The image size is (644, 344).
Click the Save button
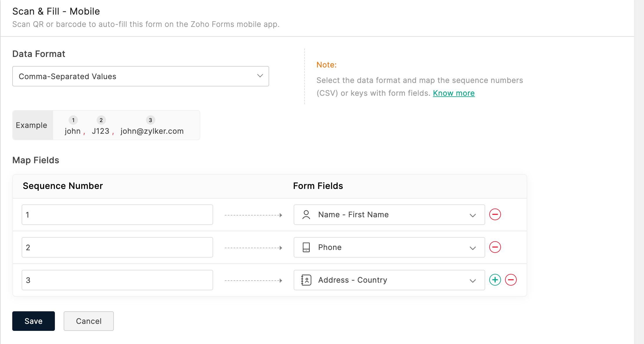pos(33,321)
